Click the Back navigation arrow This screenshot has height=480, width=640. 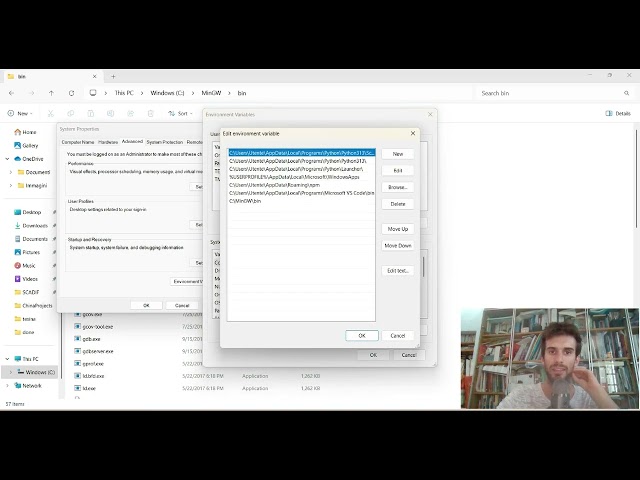coord(11,93)
